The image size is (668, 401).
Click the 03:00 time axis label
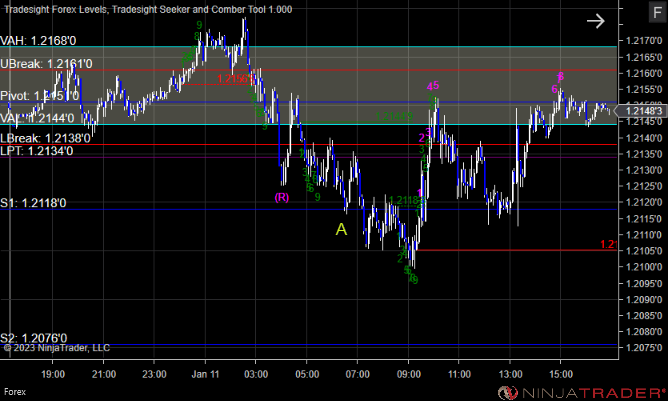256,374
